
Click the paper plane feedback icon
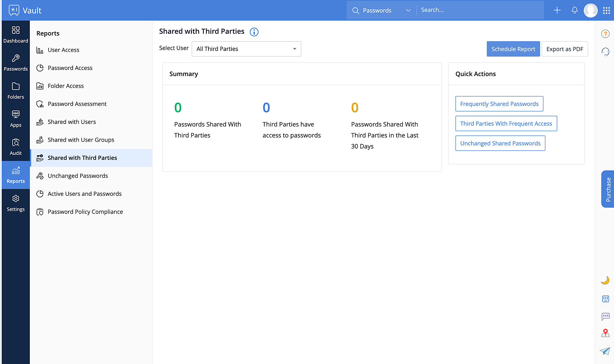point(605,351)
